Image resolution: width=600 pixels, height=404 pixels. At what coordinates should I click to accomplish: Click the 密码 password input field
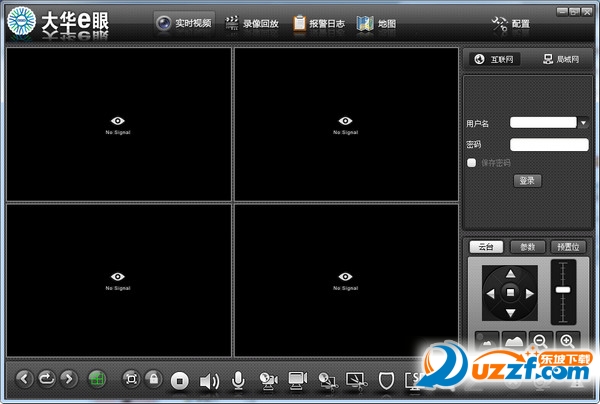click(549, 145)
